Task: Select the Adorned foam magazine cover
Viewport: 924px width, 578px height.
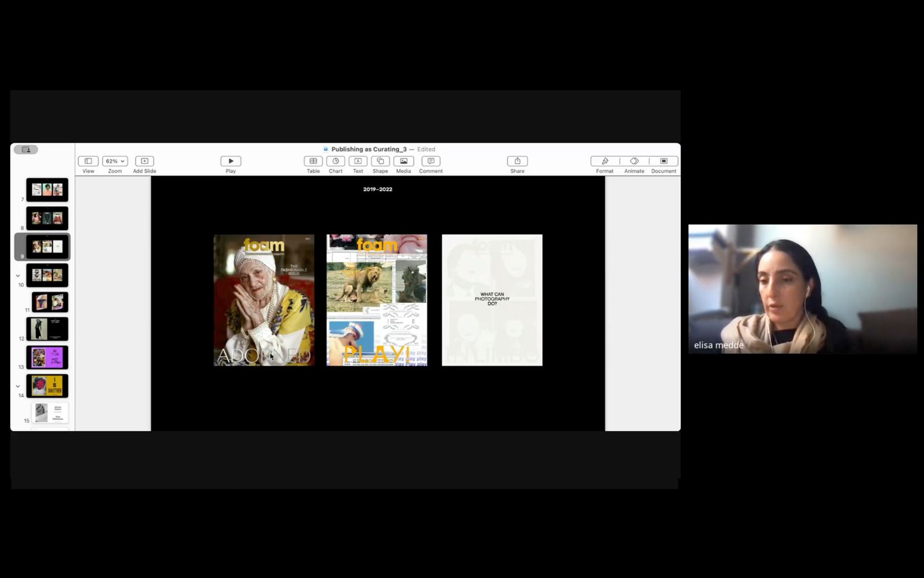Action: (264, 300)
